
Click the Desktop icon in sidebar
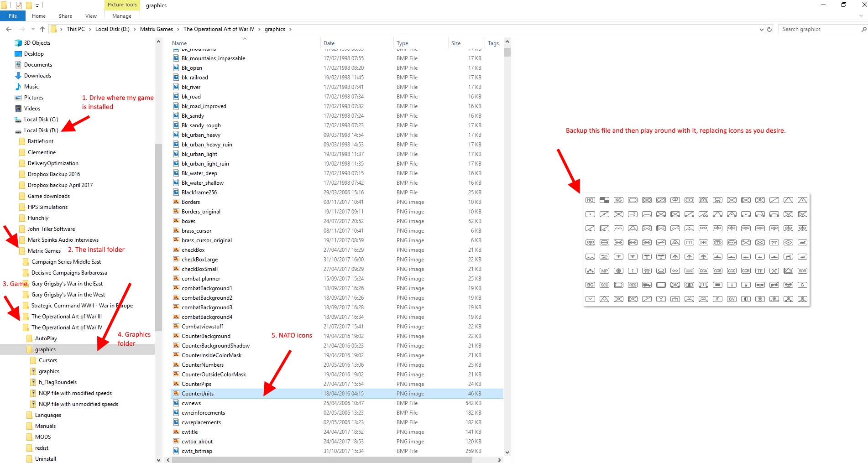tap(18, 54)
